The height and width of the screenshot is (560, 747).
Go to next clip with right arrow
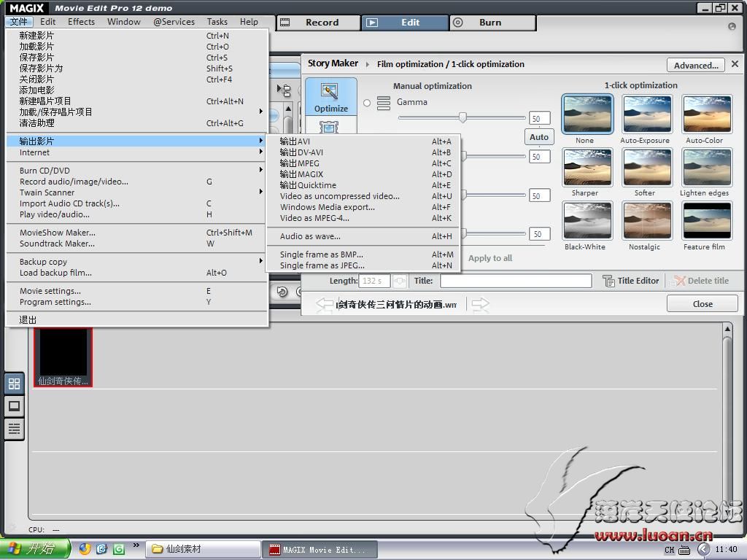(x=480, y=304)
